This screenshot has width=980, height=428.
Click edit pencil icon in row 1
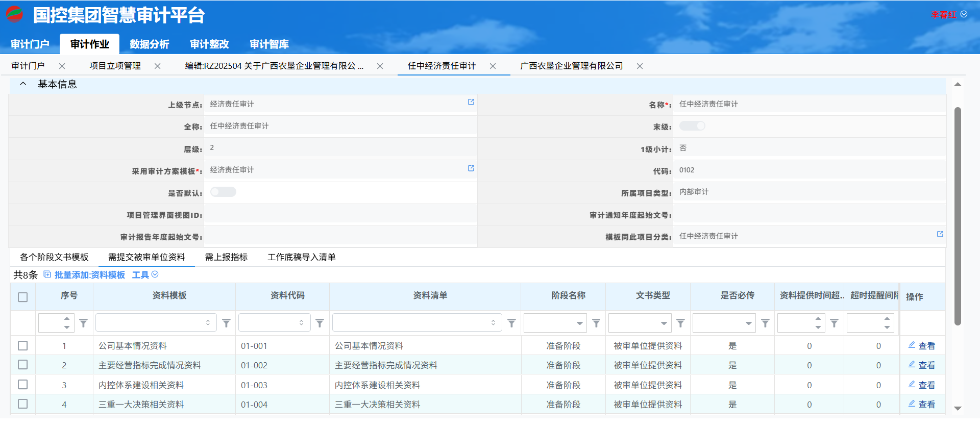point(912,345)
